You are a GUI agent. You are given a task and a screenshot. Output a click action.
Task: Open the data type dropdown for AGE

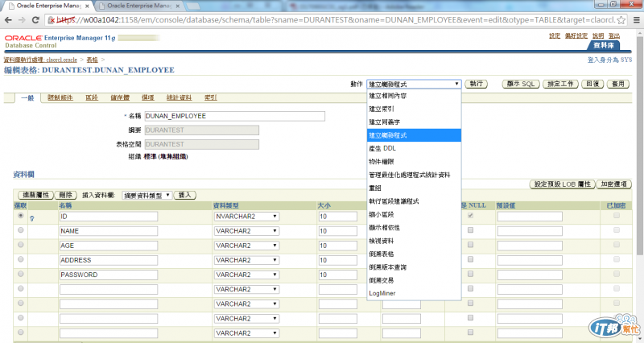(x=246, y=246)
